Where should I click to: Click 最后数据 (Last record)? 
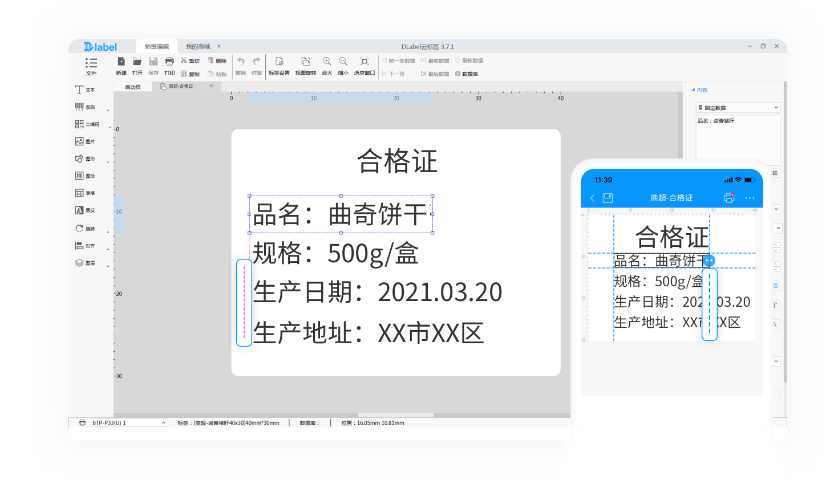tap(435, 74)
